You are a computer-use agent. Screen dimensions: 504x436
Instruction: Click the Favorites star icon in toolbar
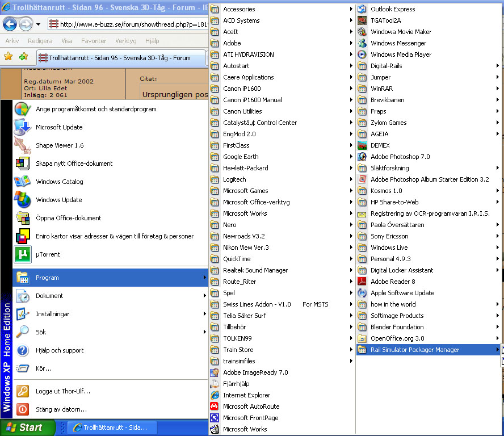[x=9, y=57]
